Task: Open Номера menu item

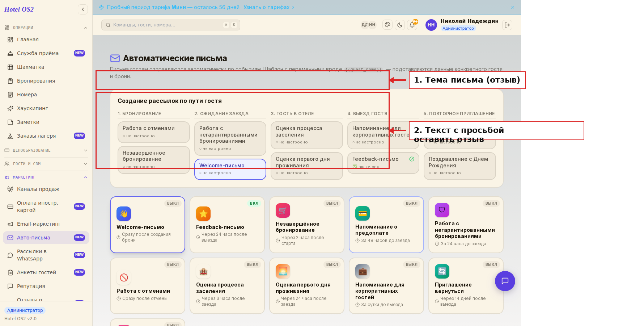Action: (x=46, y=95)
